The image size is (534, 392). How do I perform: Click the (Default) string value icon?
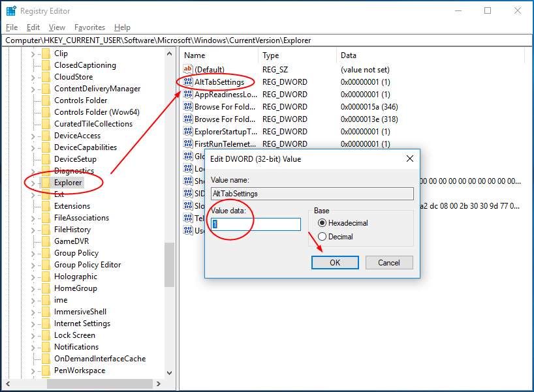187,70
